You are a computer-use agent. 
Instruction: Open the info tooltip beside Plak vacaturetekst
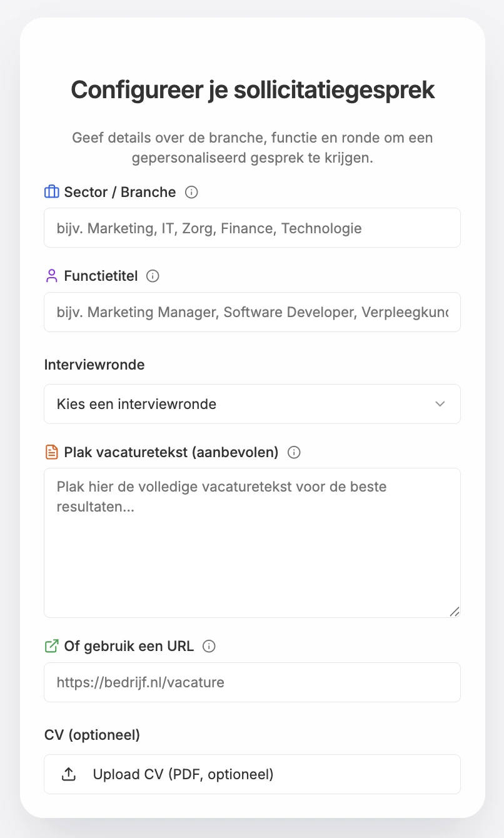294,452
